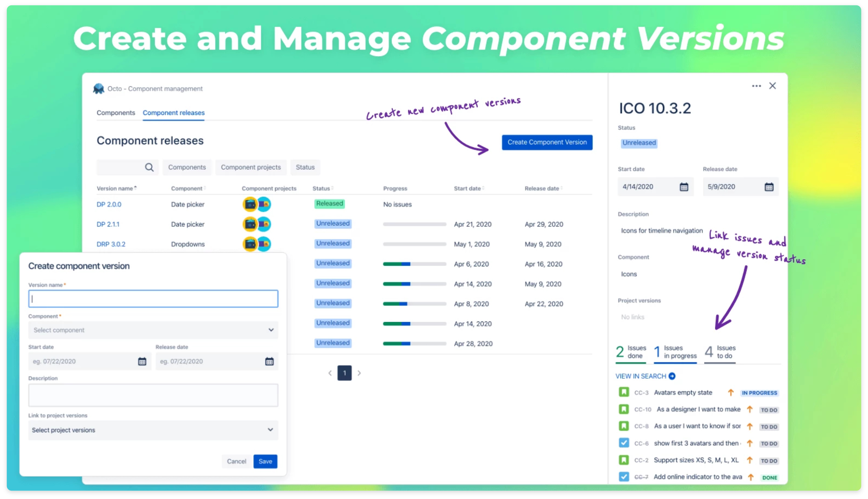This screenshot has height=499, width=868.
Task: Open the Component projects filter dropdown
Action: (251, 167)
